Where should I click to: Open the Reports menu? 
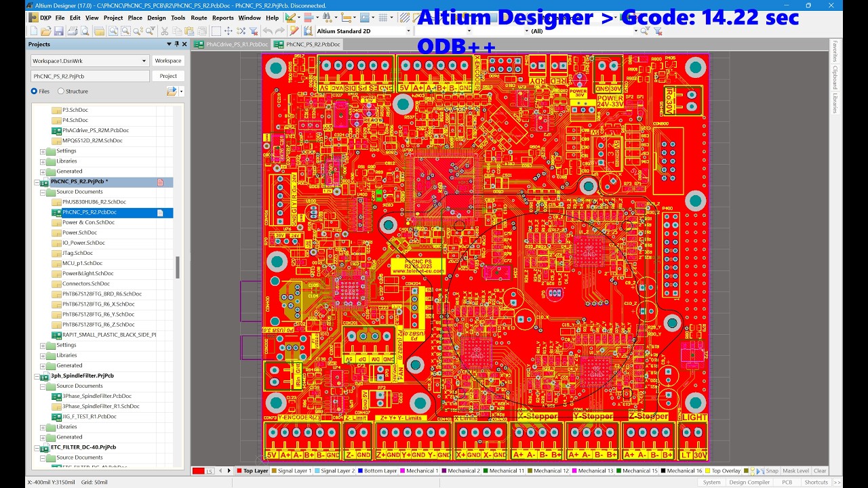click(223, 18)
